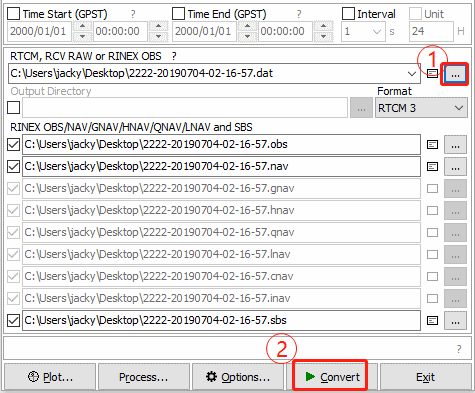Click the help mark next to Time Start
Viewport: 475px width, 393px height.
[133, 14]
